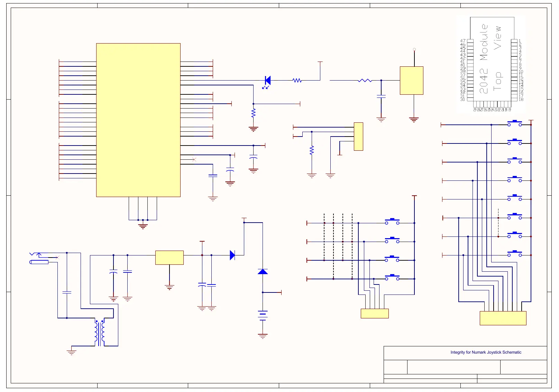Select the bottom push button in four-button group

tap(392, 277)
